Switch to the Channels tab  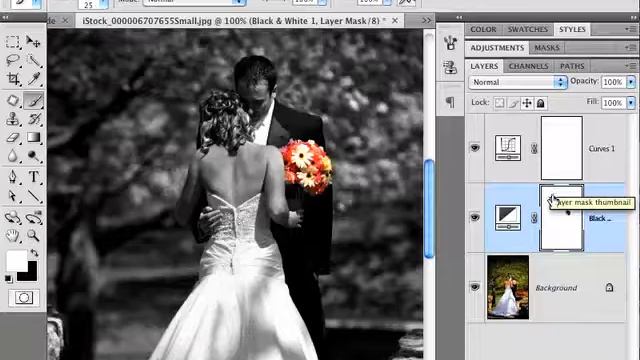(x=528, y=66)
